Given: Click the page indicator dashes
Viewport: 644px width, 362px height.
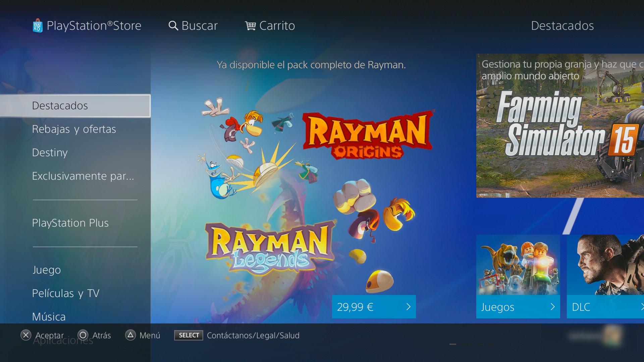Looking at the screenshot, I should point(472,344).
